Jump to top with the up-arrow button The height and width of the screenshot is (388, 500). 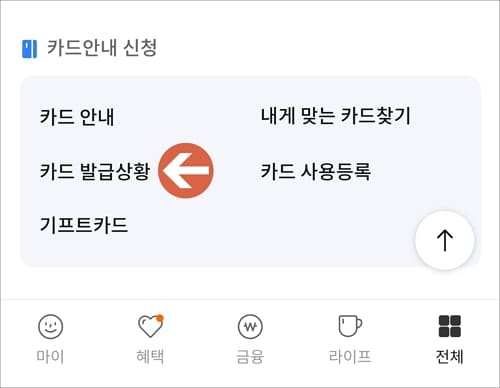445,240
